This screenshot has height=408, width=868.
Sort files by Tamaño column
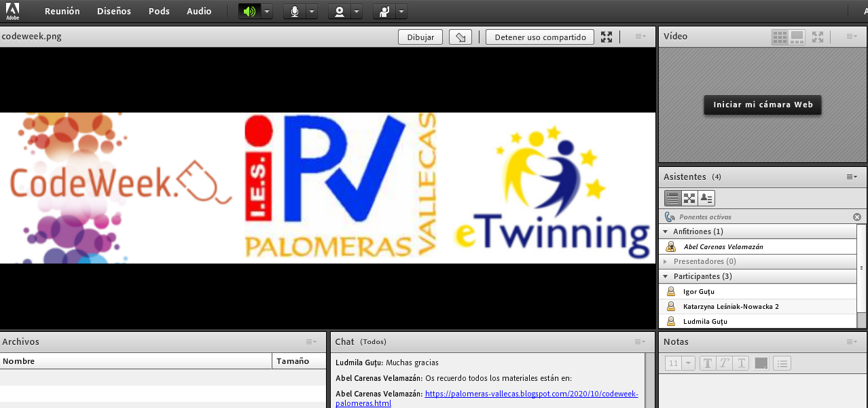[300, 361]
